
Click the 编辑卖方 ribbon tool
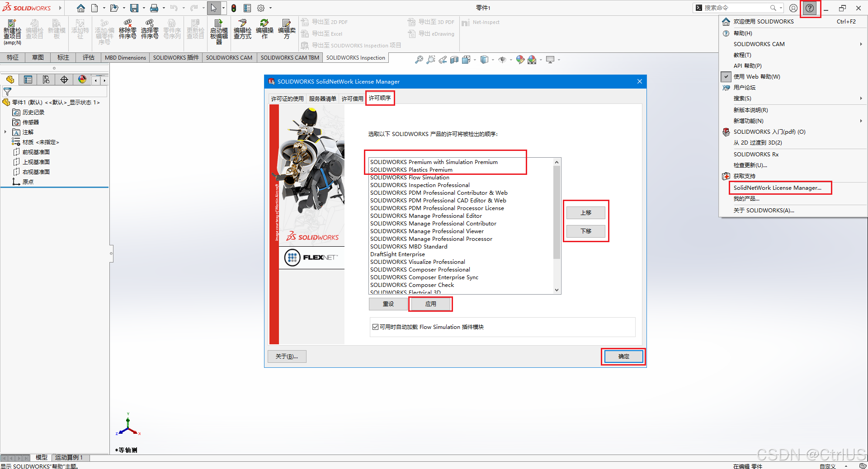click(287, 29)
